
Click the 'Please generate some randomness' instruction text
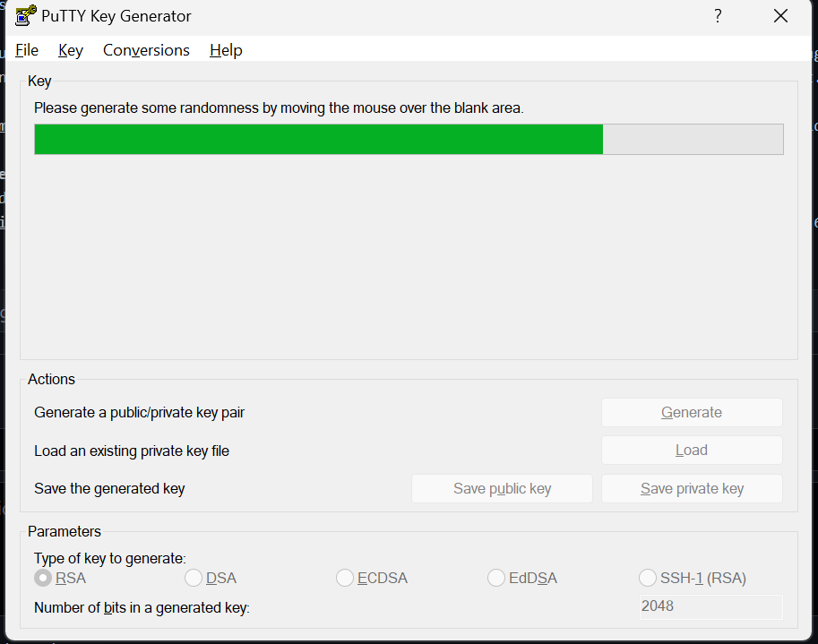pos(279,108)
